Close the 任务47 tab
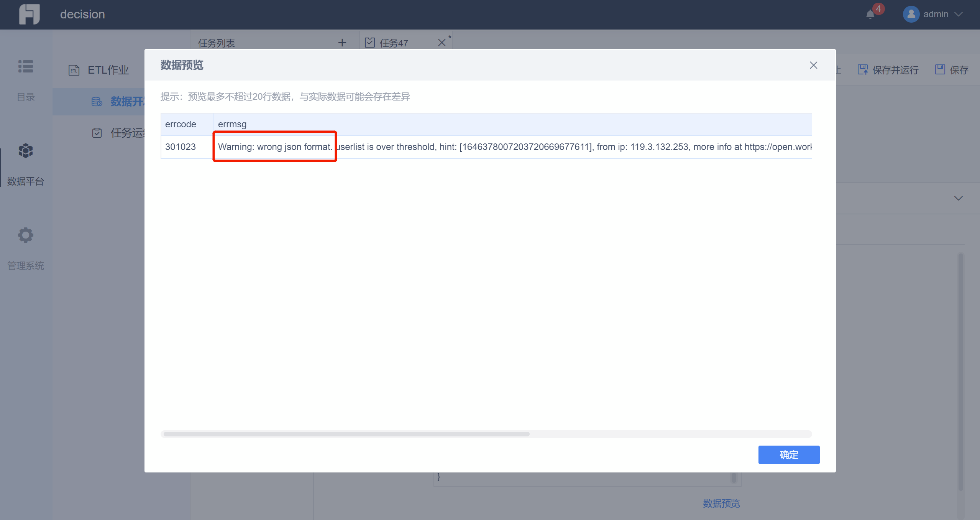 [x=442, y=43]
